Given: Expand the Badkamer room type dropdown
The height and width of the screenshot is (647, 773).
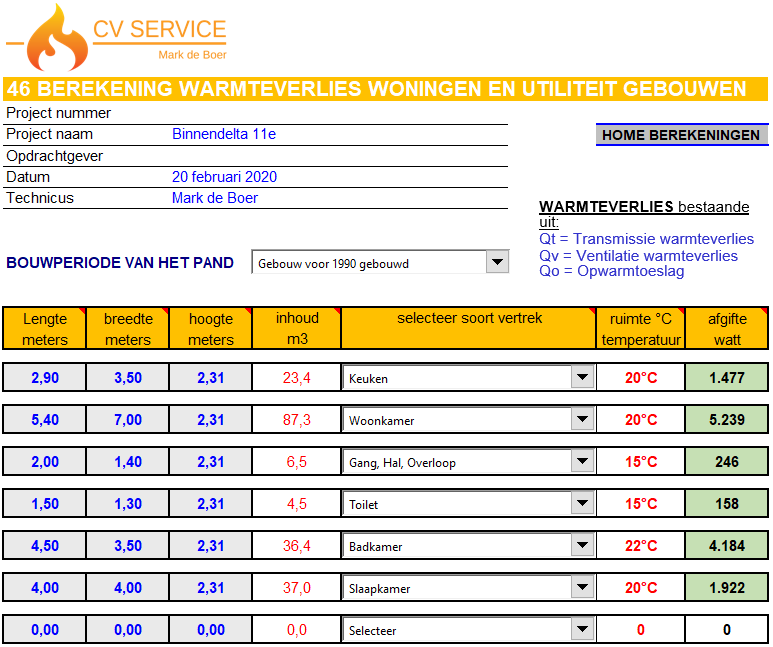Looking at the screenshot, I should pyautogui.click(x=582, y=545).
